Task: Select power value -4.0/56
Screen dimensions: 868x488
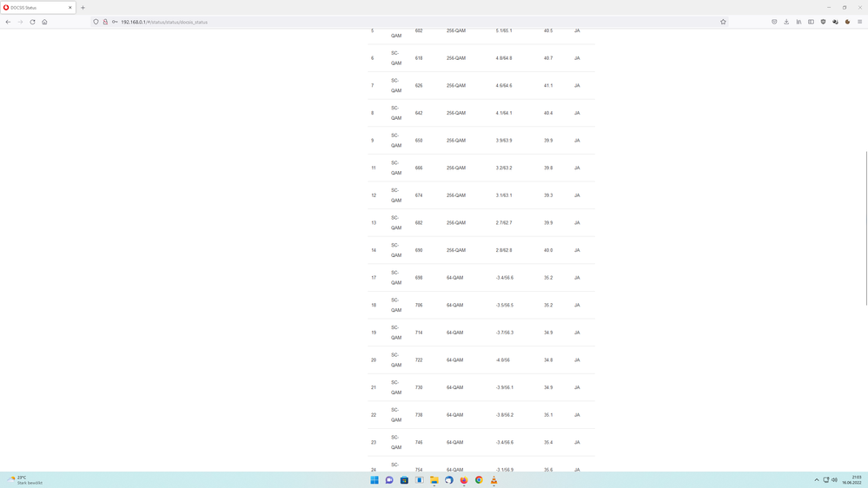Action: 503,360
